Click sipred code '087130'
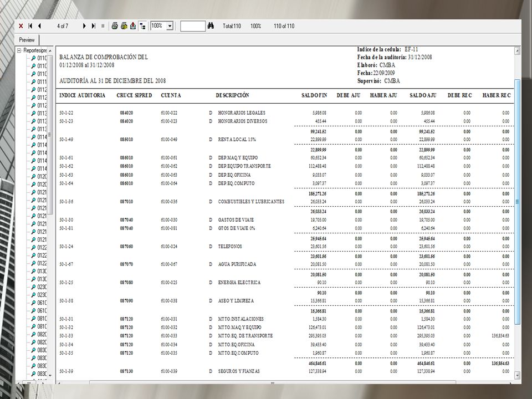 pos(126,371)
